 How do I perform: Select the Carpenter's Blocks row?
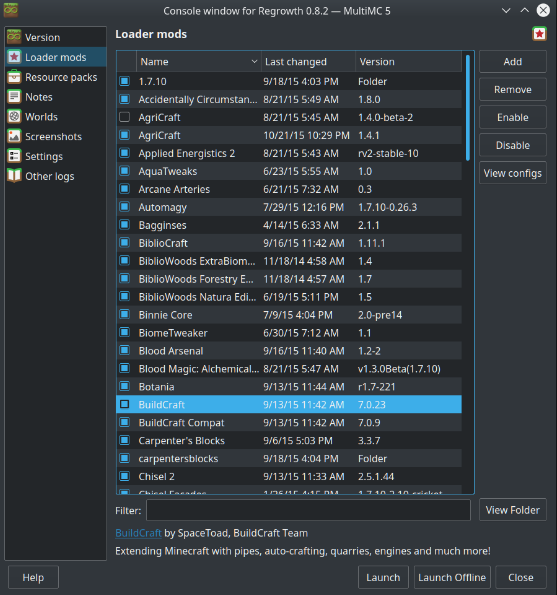pyautogui.click(x=289, y=440)
